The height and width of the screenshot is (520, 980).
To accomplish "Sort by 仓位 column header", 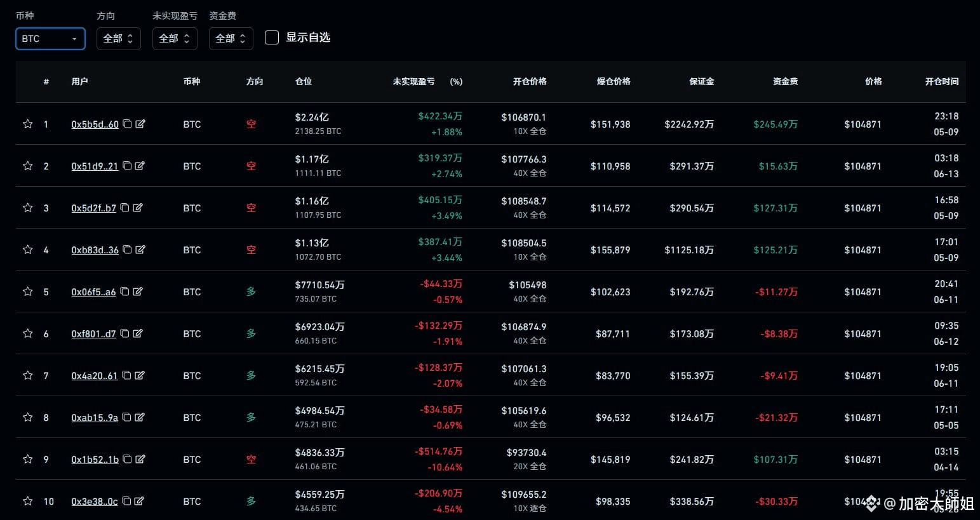I will pyautogui.click(x=304, y=81).
